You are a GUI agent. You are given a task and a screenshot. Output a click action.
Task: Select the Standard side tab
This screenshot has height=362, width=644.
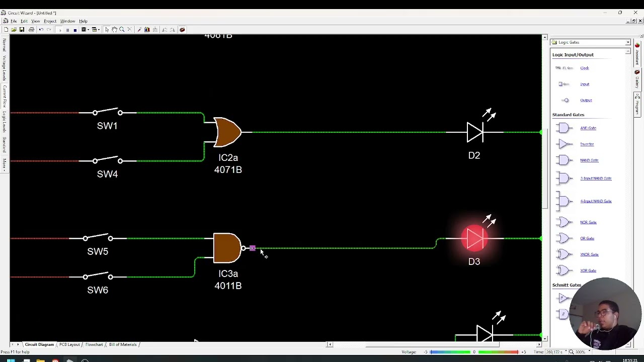coord(4,145)
